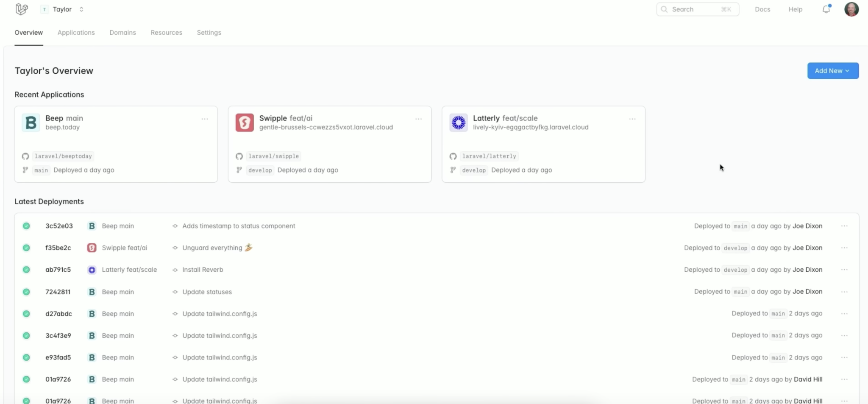Open more options on the Swipple card
Image resolution: width=868 pixels, height=404 pixels.
(x=418, y=119)
